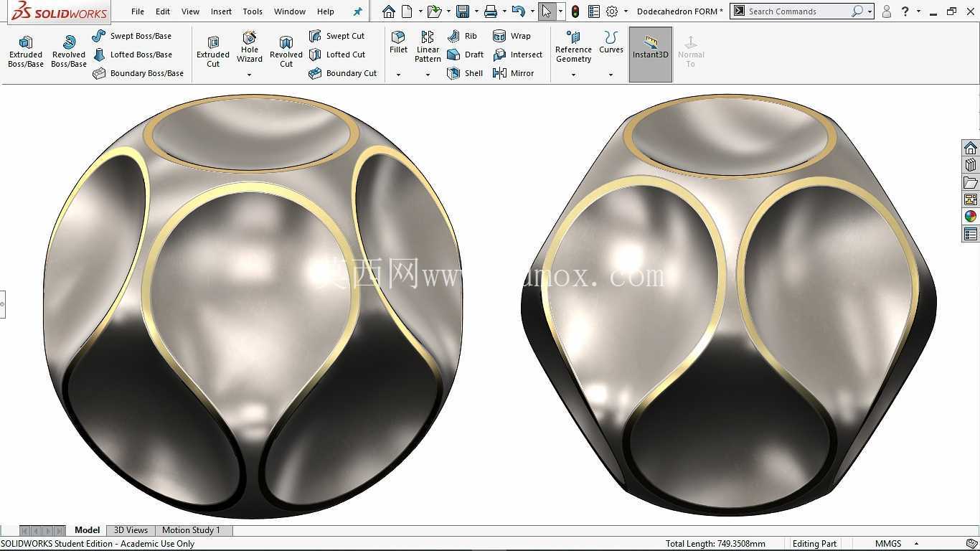The height and width of the screenshot is (551, 980).
Task: Open File Explorer task pane tab
Action: tap(971, 183)
